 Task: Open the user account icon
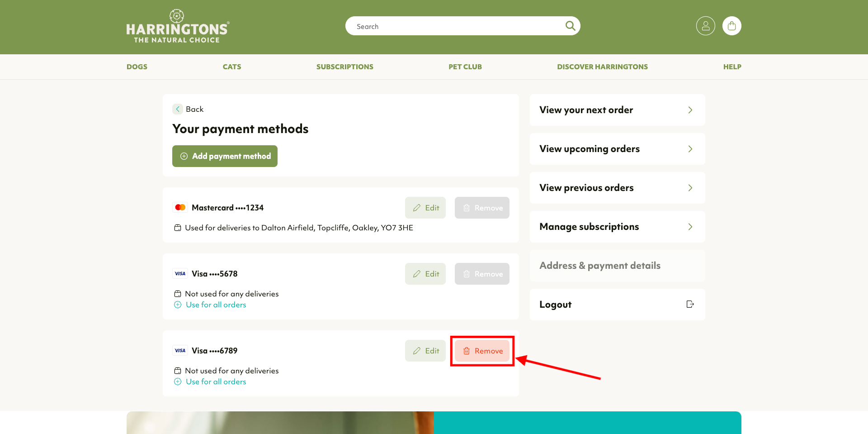705,26
